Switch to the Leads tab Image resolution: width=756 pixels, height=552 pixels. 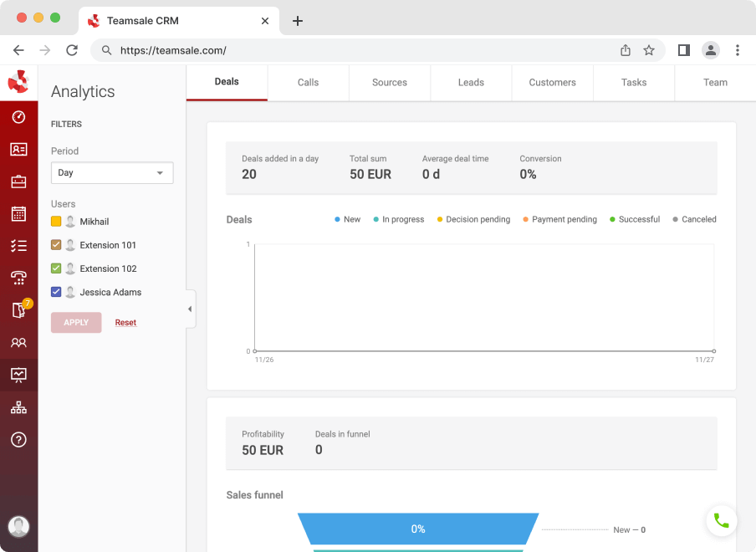[471, 83]
